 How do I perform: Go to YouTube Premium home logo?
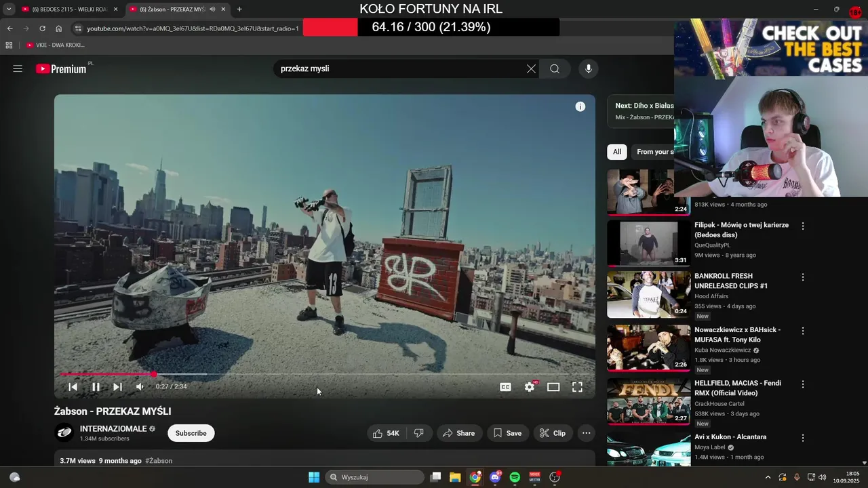pyautogui.click(x=62, y=68)
